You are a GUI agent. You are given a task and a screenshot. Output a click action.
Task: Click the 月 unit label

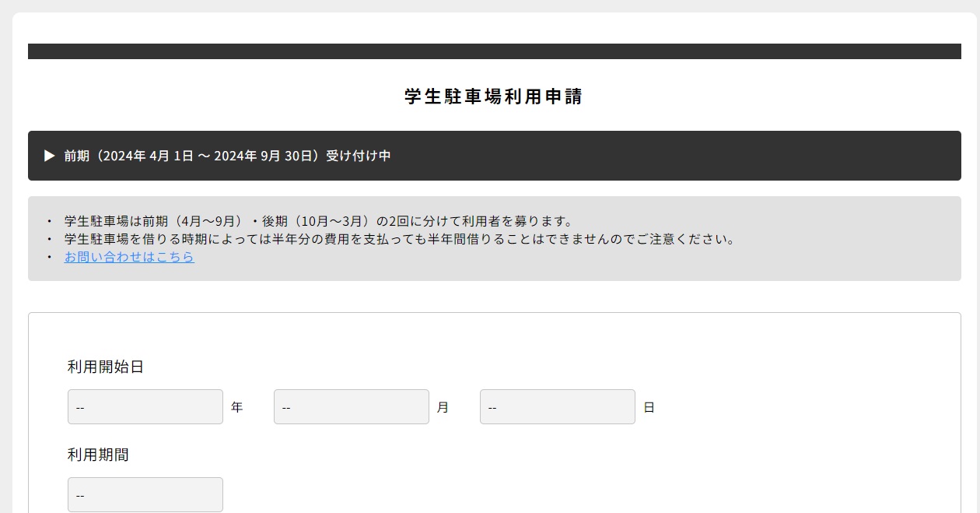443,407
